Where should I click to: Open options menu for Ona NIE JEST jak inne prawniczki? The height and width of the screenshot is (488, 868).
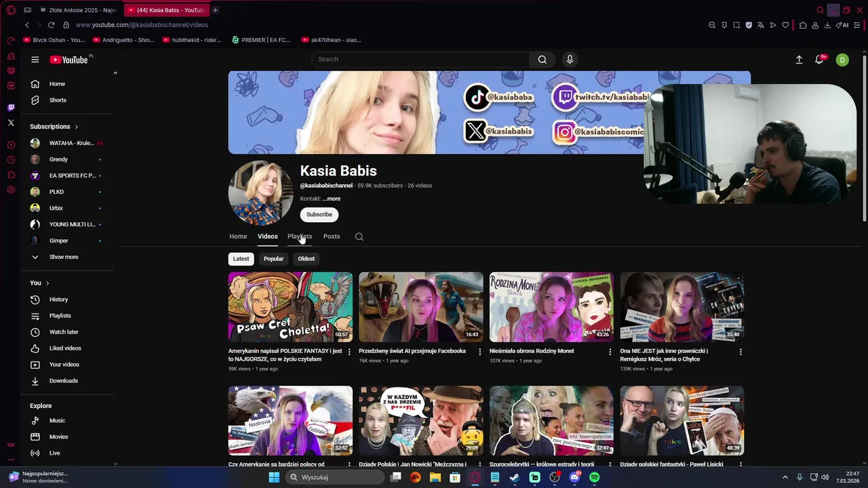[741, 352]
